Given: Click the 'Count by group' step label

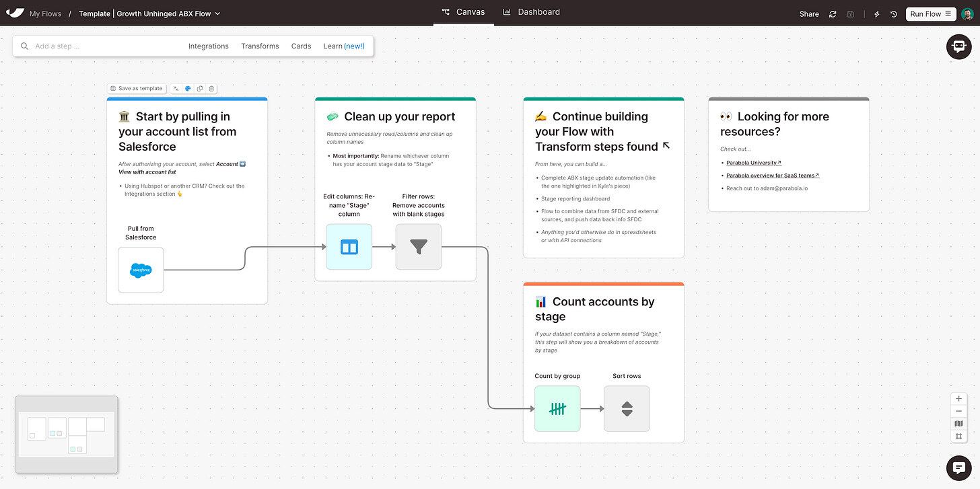Looking at the screenshot, I should [x=557, y=376].
